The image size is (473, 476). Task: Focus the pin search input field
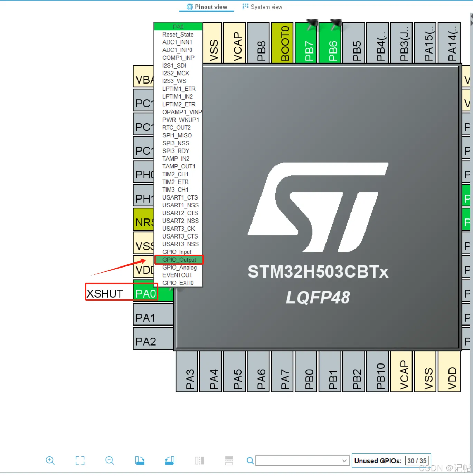(299, 460)
